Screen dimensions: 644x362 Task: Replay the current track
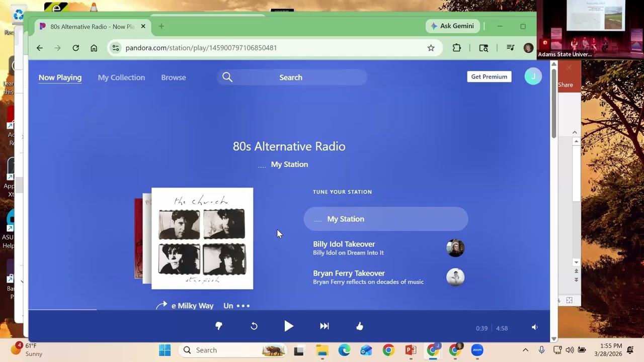254,326
